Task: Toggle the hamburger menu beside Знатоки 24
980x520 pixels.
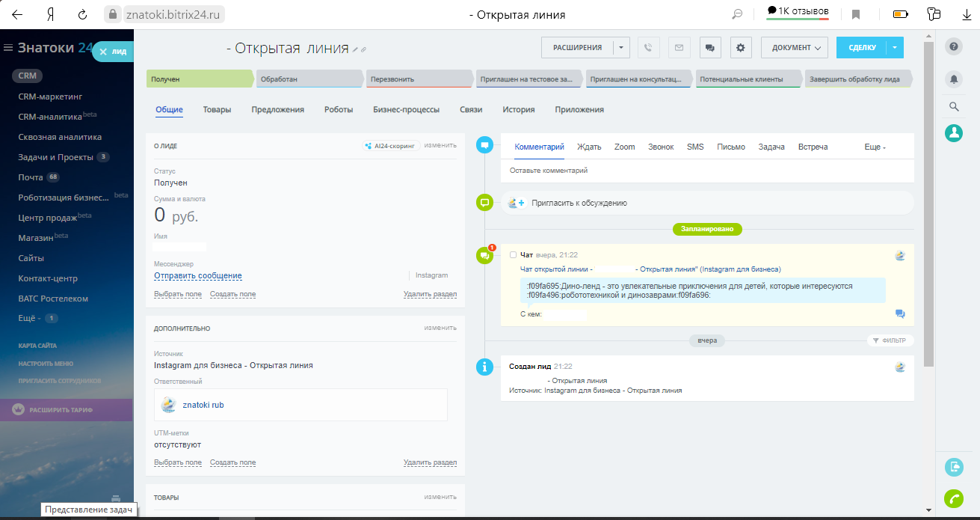Action: point(8,48)
